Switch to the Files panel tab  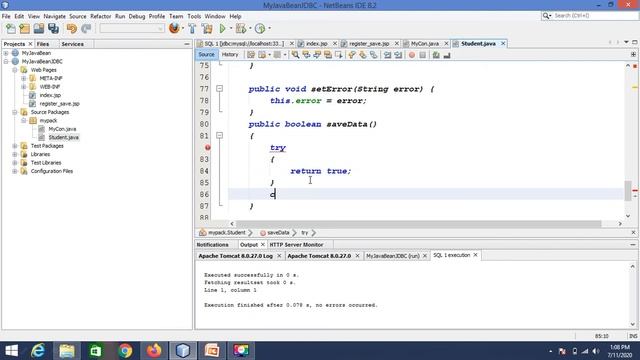tap(43, 44)
